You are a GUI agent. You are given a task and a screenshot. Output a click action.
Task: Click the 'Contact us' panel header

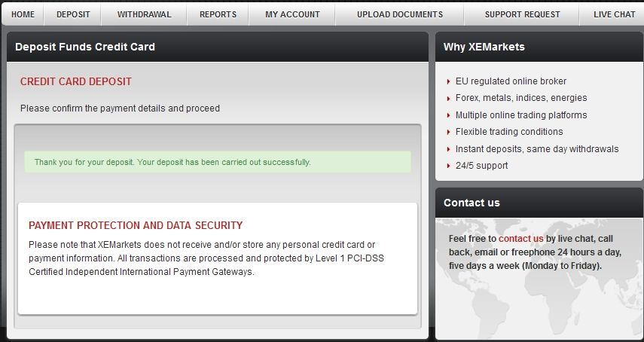(x=539, y=203)
